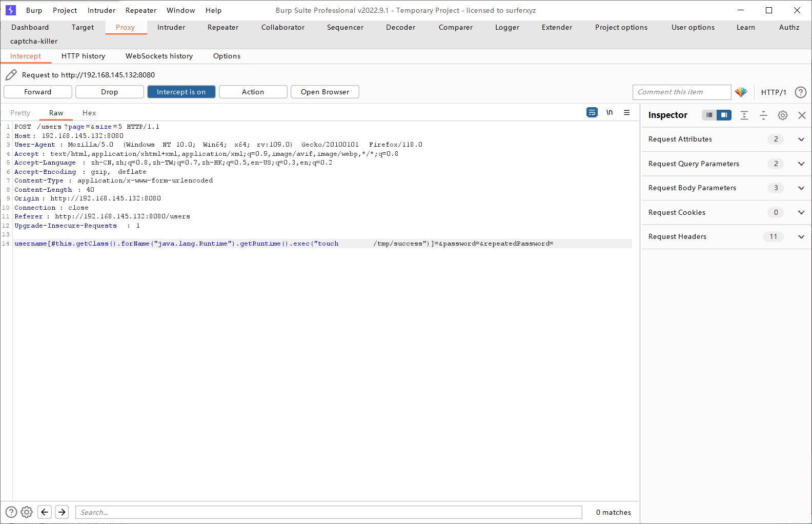Viewport: 812px width, 524px height.
Task: Open the Comparer tab
Action: pos(456,28)
